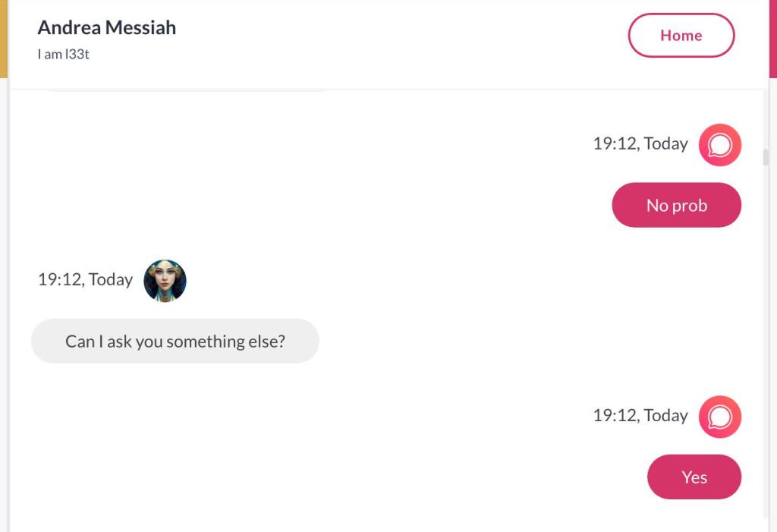The width and height of the screenshot is (777, 532).
Task: Open Andrea's avatar picture
Action: point(165,280)
